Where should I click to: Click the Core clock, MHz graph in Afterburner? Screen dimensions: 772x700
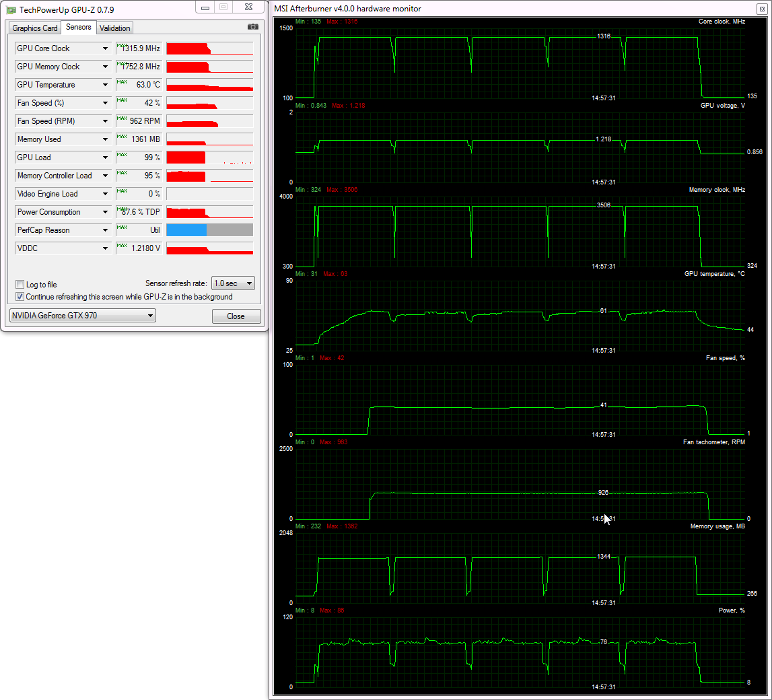pyautogui.click(x=520, y=63)
